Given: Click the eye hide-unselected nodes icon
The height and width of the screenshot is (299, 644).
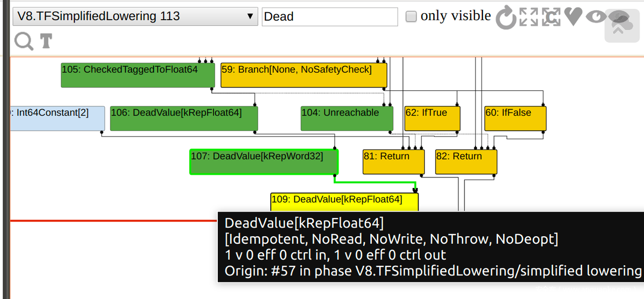Looking at the screenshot, I should (596, 17).
